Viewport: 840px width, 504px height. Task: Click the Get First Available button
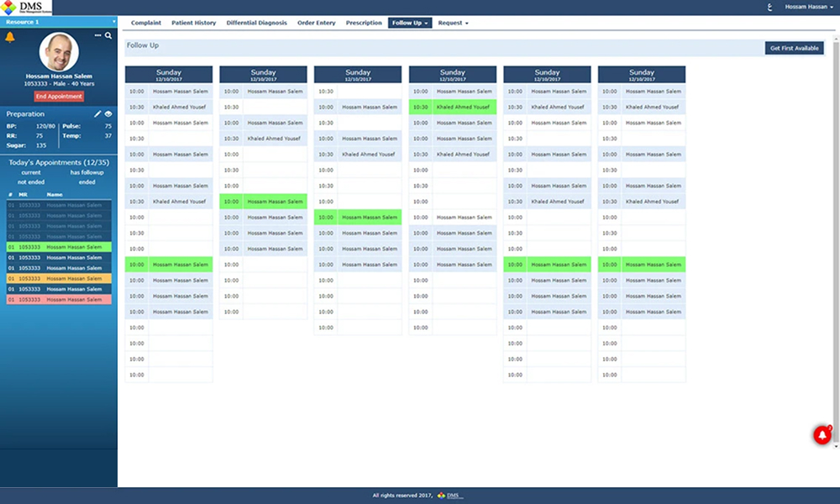[x=794, y=49]
